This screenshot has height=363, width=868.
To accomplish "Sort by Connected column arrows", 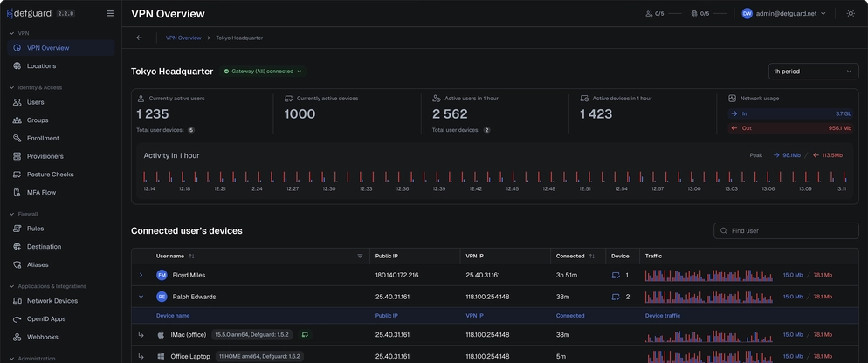I will [x=592, y=257].
